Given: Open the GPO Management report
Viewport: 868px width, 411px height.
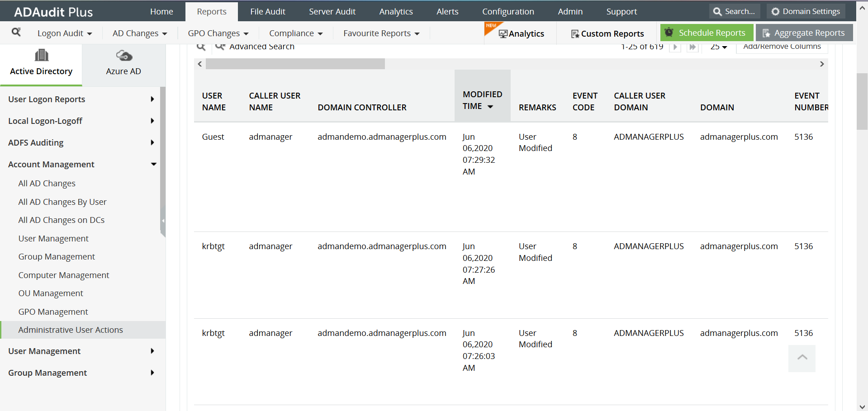Looking at the screenshot, I should point(53,312).
